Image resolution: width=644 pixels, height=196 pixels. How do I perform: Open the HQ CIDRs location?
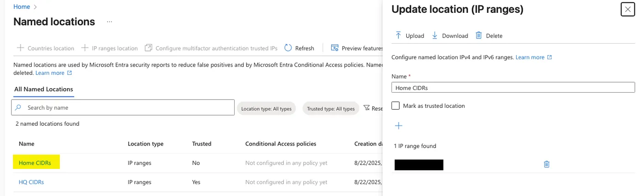tap(31, 182)
